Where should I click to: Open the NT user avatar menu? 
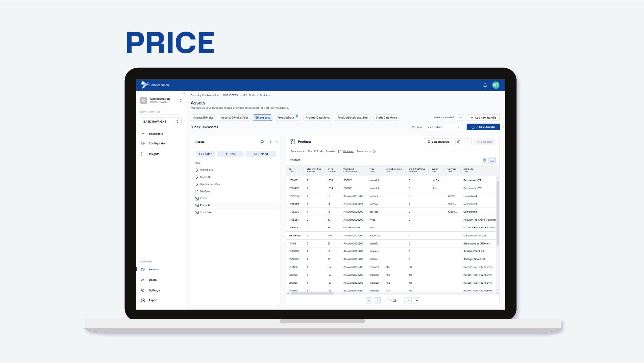pyautogui.click(x=496, y=85)
